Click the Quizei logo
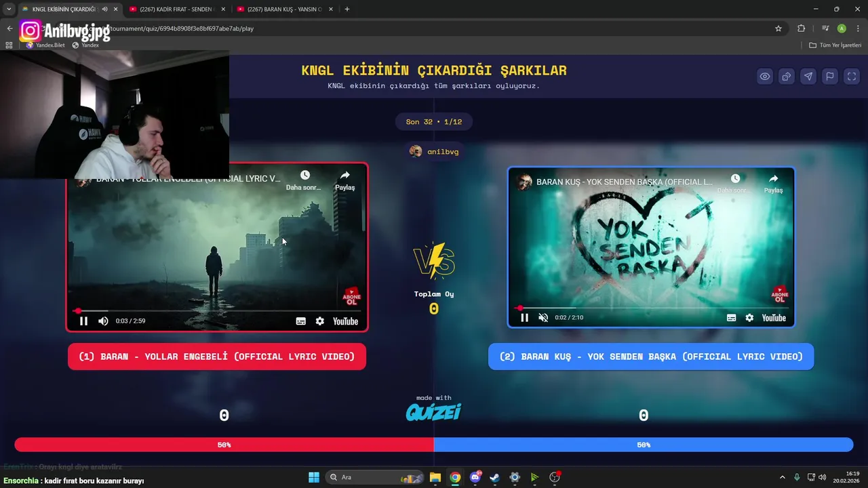Screen dimensions: 868x488 tap(433, 412)
